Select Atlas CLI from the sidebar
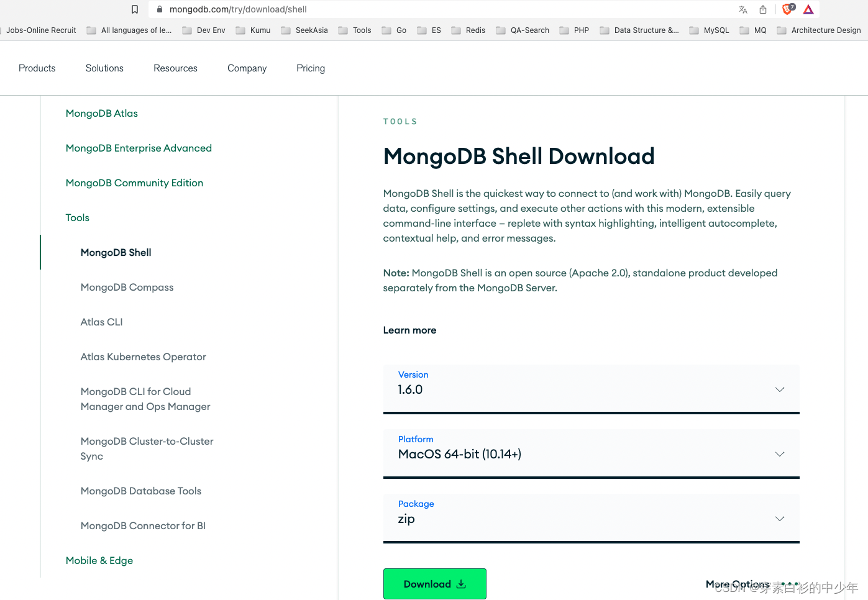This screenshot has width=868, height=600. coord(101,322)
